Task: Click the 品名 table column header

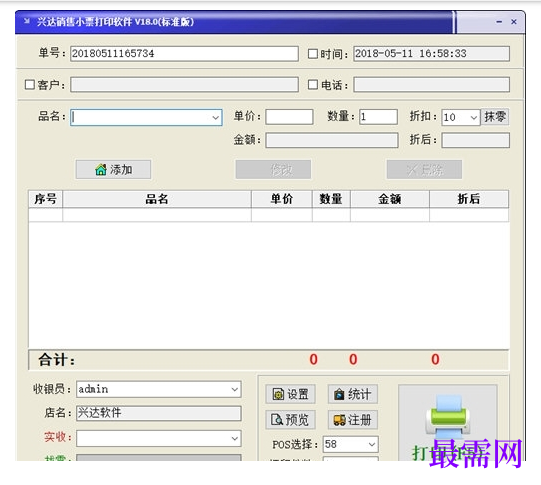Action: [x=157, y=199]
